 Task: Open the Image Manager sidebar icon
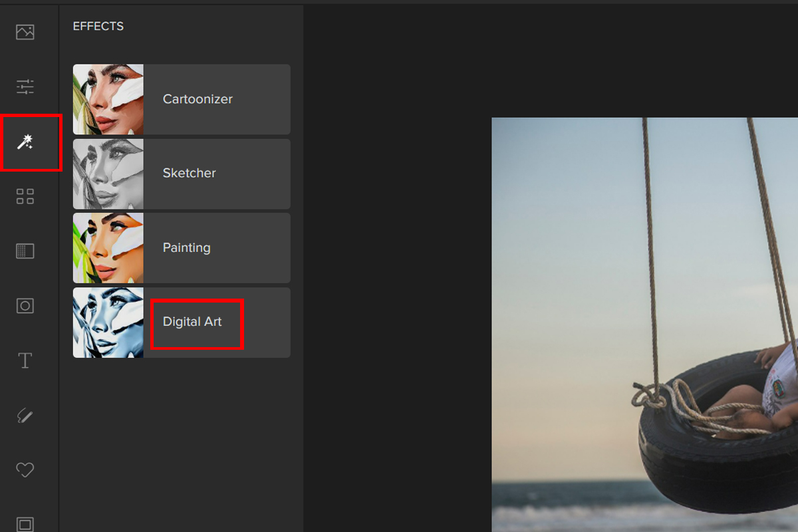coord(25,32)
